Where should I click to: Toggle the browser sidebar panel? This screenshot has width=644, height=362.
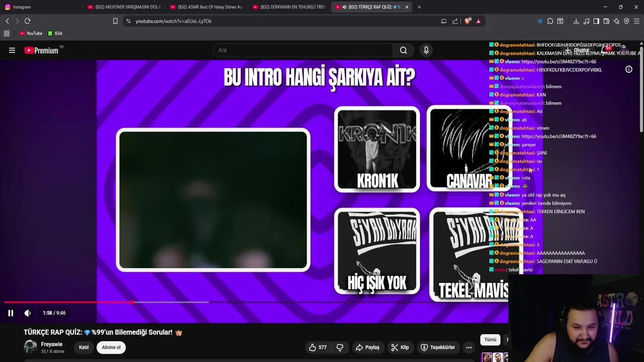coord(596,21)
